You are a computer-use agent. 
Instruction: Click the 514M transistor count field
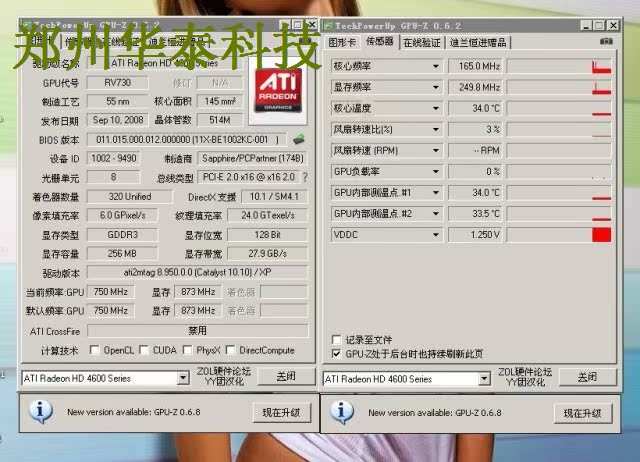click(x=220, y=120)
